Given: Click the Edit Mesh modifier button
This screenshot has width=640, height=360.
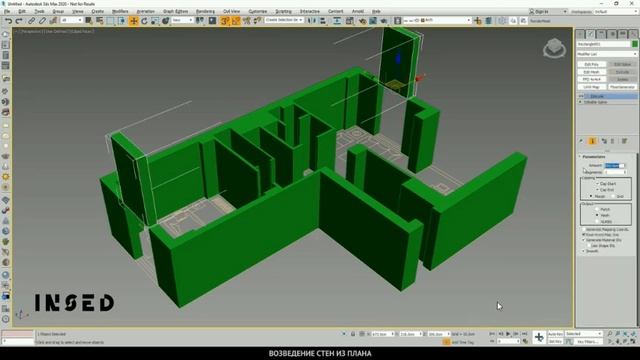Looking at the screenshot, I should point(591,72).
